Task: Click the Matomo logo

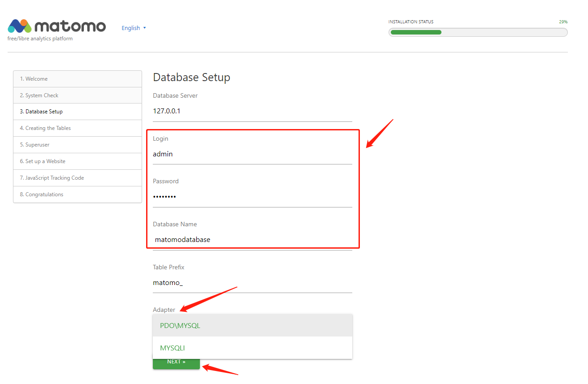Action: coord(57,26)
